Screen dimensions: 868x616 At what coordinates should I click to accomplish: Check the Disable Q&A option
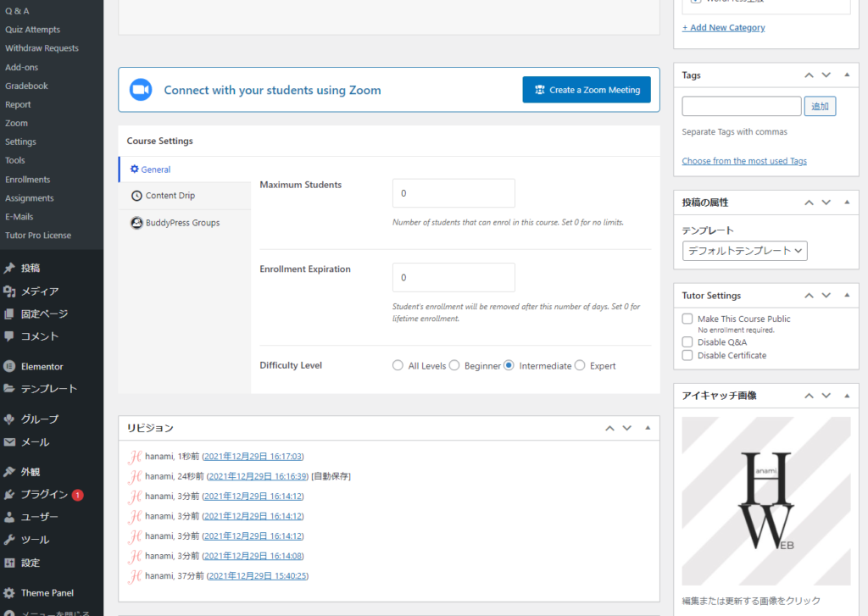pyautogui.click(x=687, y=342)
